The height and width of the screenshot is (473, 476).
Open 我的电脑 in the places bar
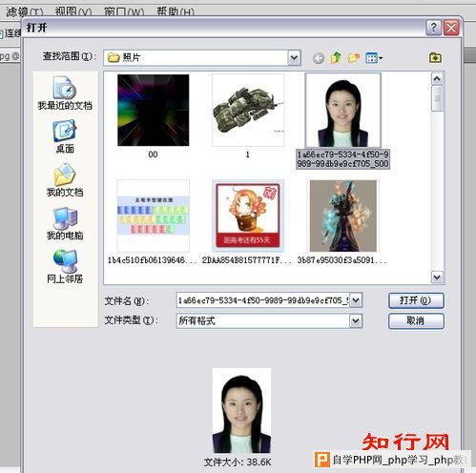(65, 223)
